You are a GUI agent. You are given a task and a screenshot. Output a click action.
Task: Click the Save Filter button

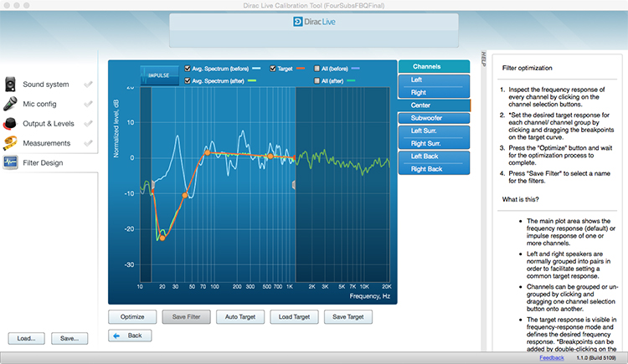186,317
